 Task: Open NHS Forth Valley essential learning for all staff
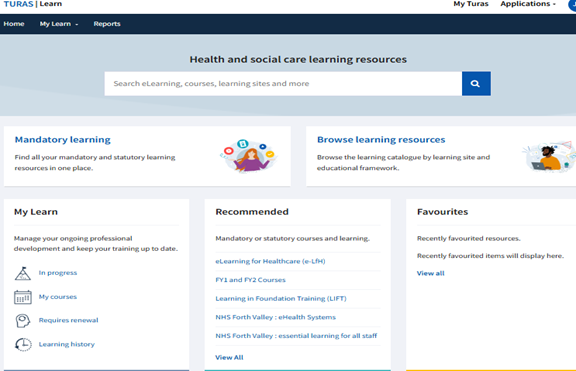pos(296,336)
